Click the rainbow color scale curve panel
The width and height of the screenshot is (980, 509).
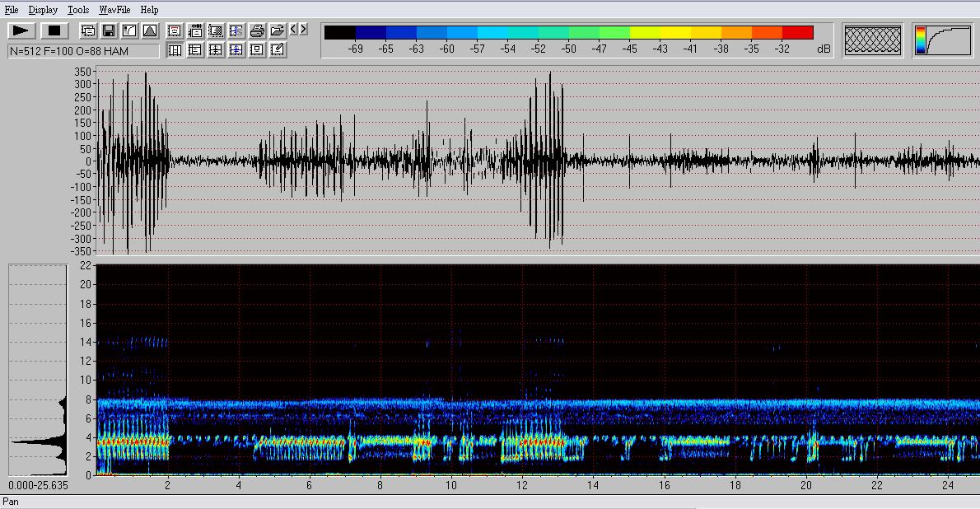coord(942,40)
